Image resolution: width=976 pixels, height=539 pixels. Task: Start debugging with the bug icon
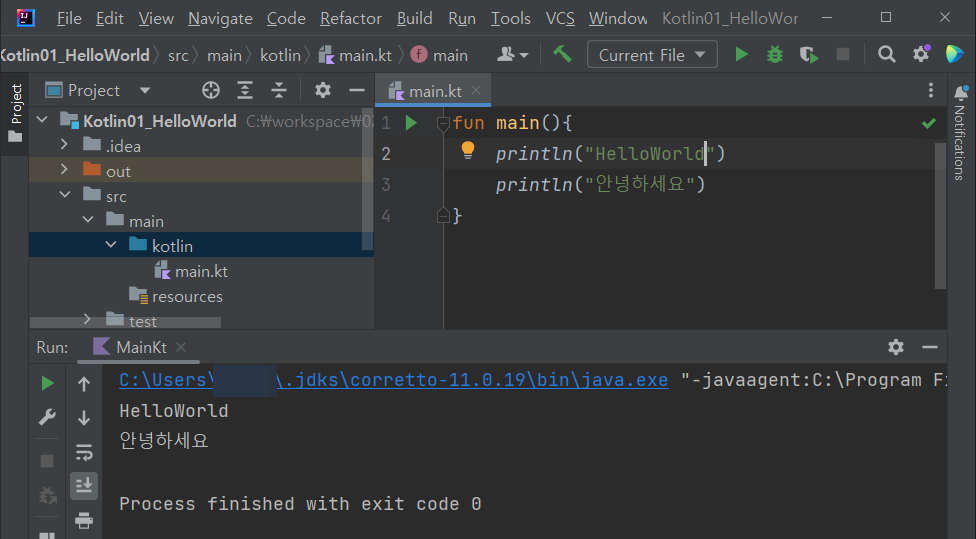tap(774, 55)
